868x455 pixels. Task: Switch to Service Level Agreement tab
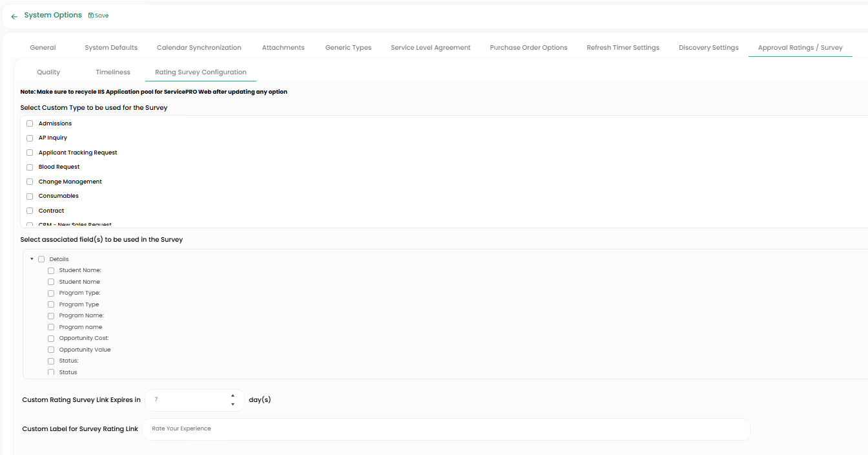(430, 47)
